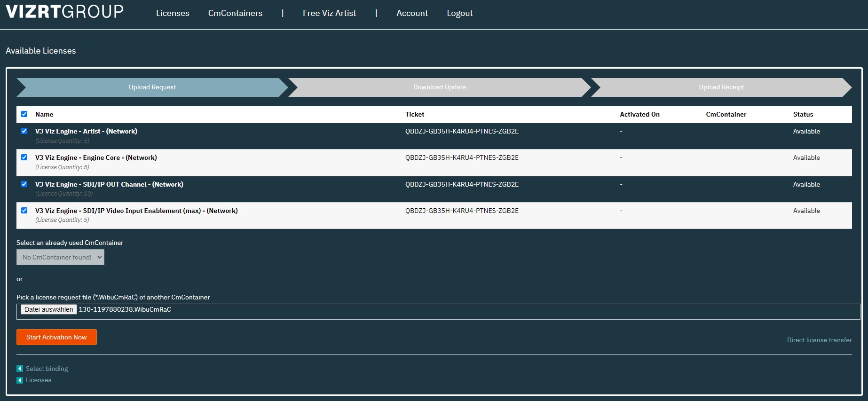This screenshot has height=401, width=868.
Task: Click the arrow icon beside Licenses footer link
Action: tap(20, 380)
